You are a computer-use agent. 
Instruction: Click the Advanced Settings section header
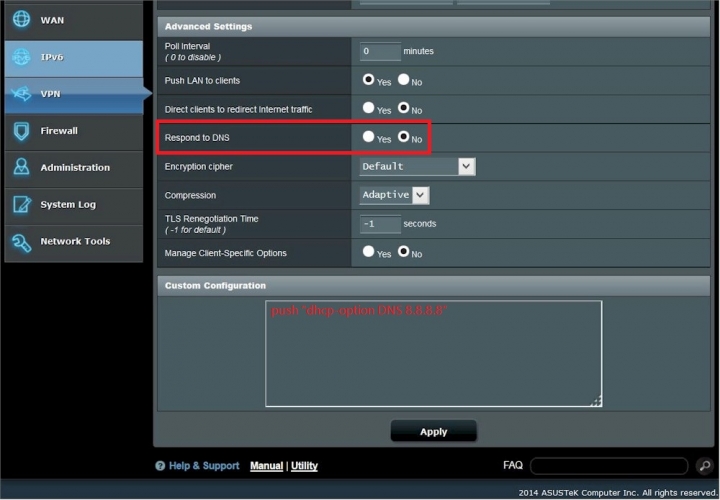433,27
